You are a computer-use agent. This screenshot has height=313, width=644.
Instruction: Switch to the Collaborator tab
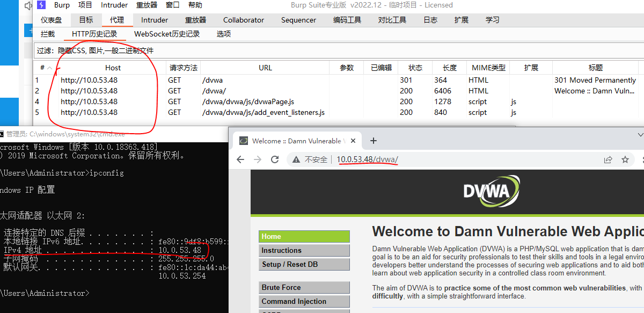[x=244, y=20]
